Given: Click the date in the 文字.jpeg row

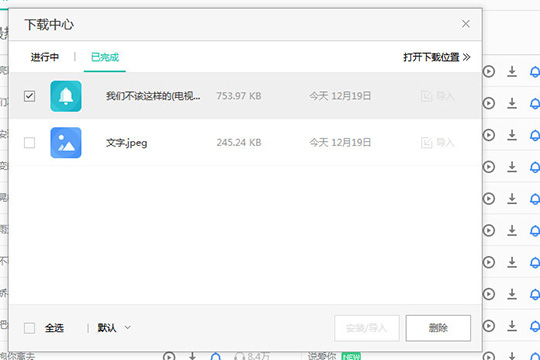Looking at the screenshot, I should click(340, 142).
